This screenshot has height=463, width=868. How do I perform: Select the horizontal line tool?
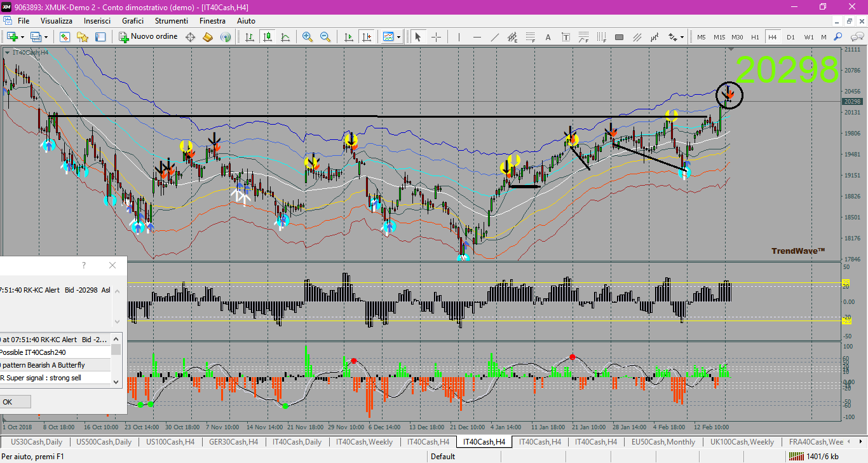click(477, 37)
